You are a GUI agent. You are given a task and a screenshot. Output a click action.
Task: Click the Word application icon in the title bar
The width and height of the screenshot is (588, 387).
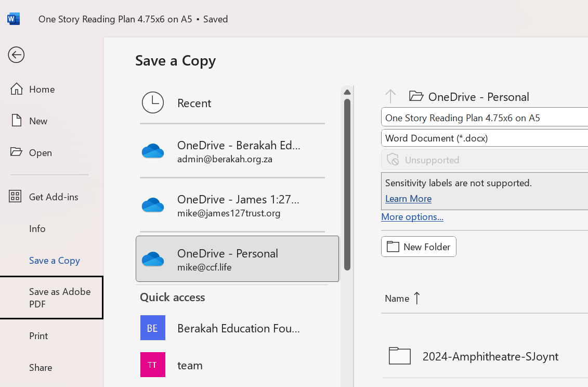pos(12,18)
